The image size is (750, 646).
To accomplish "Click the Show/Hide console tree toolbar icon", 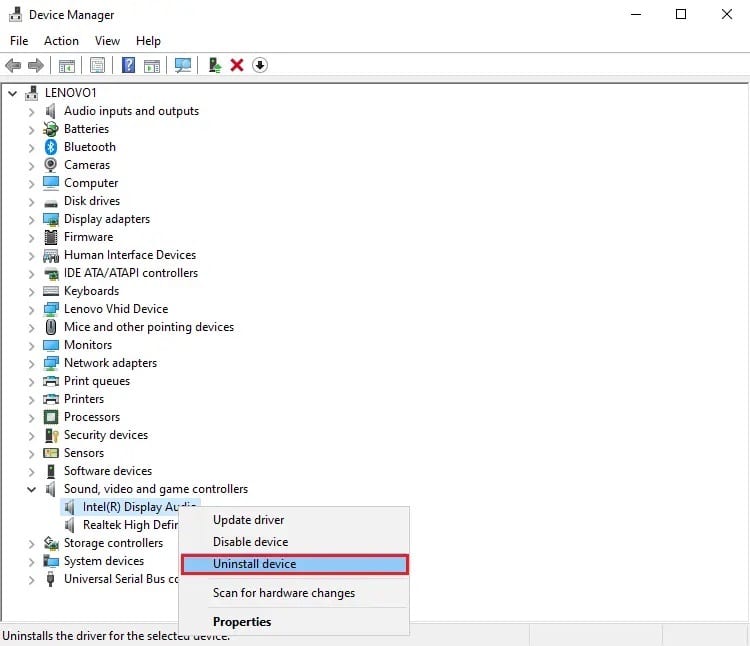I will click(66, 65).
